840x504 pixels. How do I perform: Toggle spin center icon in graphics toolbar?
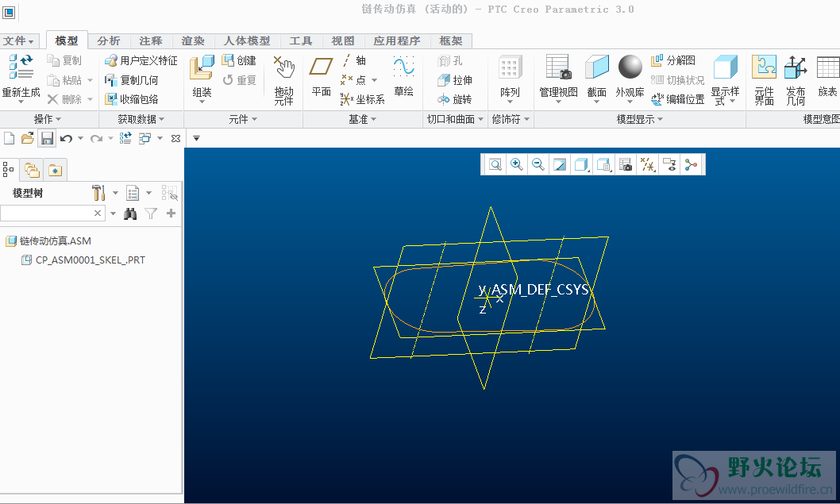691,164
